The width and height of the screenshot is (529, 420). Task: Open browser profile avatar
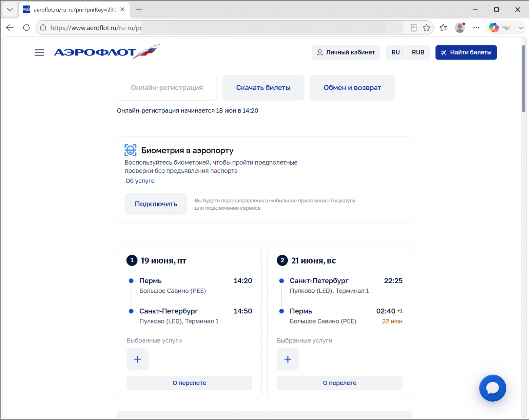460,28
